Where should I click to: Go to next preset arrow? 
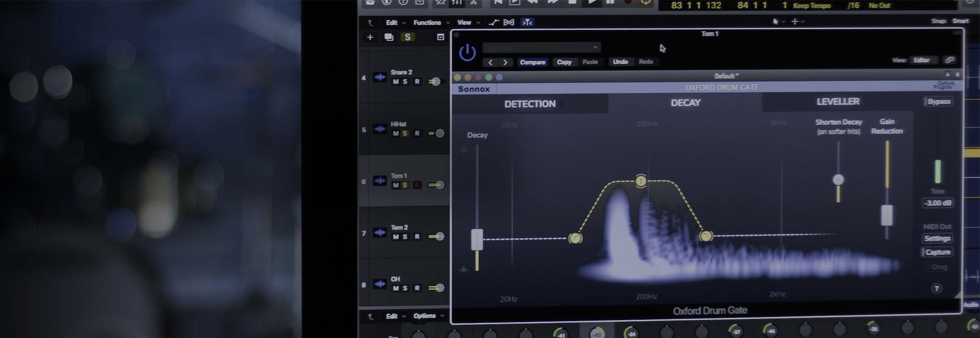click(505, 62)
